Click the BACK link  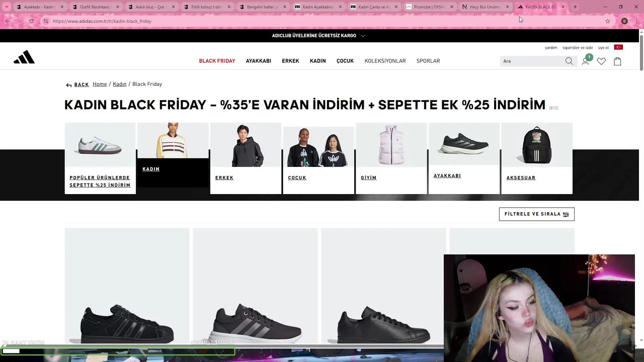click(x=82, y=85)
